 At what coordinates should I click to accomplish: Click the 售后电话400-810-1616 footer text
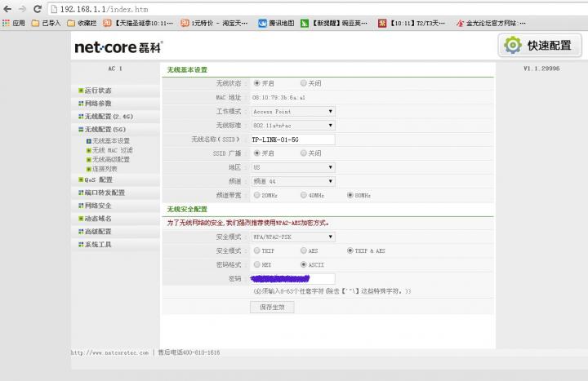pyautogui.click(x=189, y=352)
